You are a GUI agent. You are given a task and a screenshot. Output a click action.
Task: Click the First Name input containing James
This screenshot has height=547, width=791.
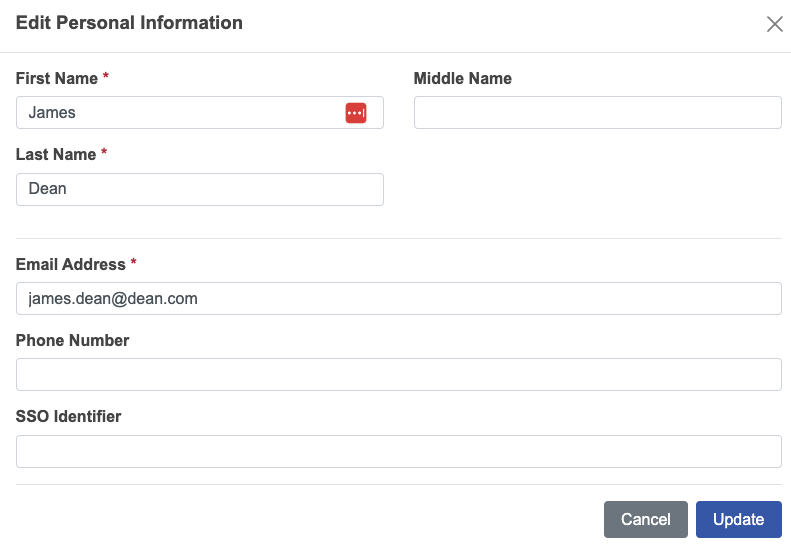180,113
